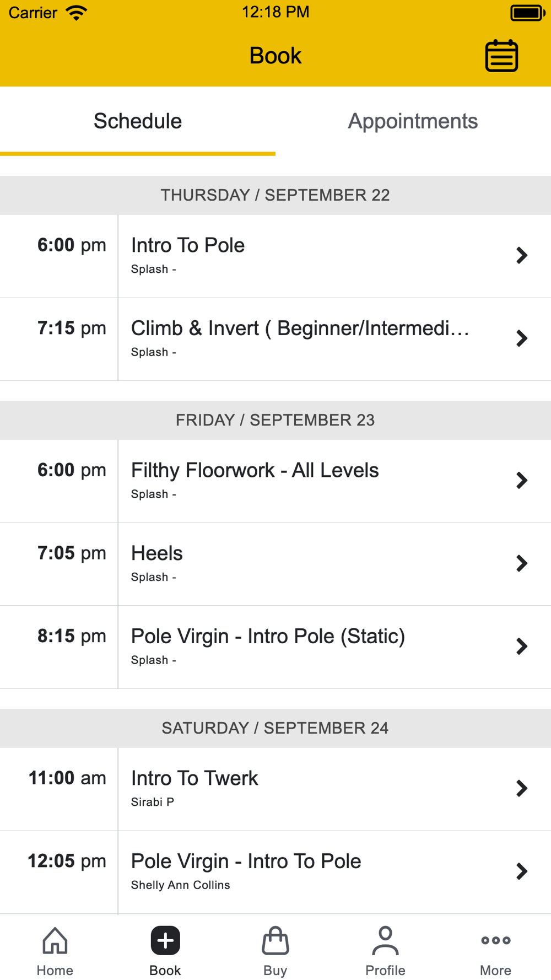Viewport: 551px width, 980px height.
Task: Select the Schedule tab
Action: [138, 121]
